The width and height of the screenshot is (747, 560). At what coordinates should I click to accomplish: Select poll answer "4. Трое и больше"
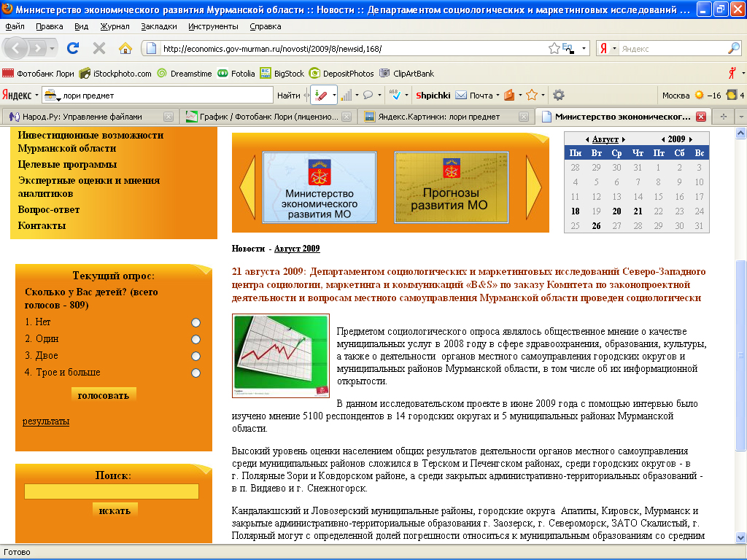[196, 373]
